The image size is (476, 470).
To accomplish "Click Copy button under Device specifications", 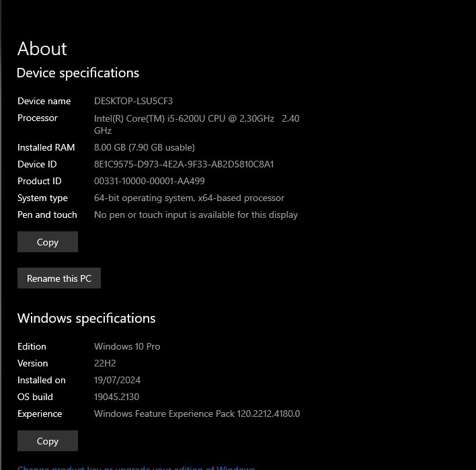I will [x=48, y=241].
